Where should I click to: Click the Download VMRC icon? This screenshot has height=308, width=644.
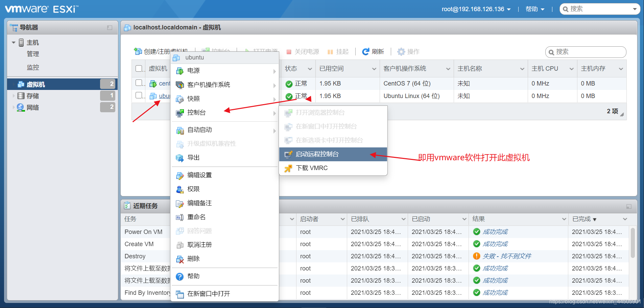pos(288,168)
